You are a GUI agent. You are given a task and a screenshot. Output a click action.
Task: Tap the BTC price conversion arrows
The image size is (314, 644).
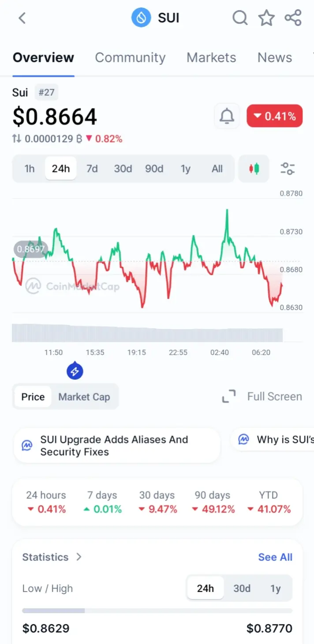(17, 139)
